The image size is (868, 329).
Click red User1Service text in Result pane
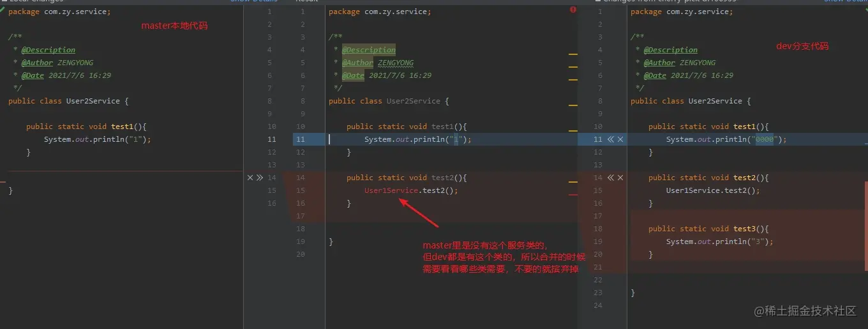[x=391, y=190]
